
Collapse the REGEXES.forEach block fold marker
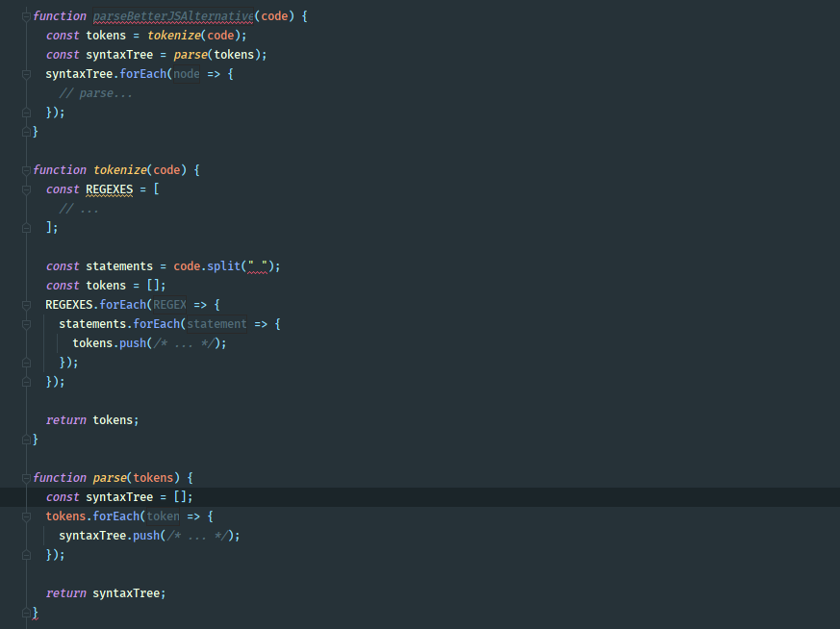click(27, 305)
